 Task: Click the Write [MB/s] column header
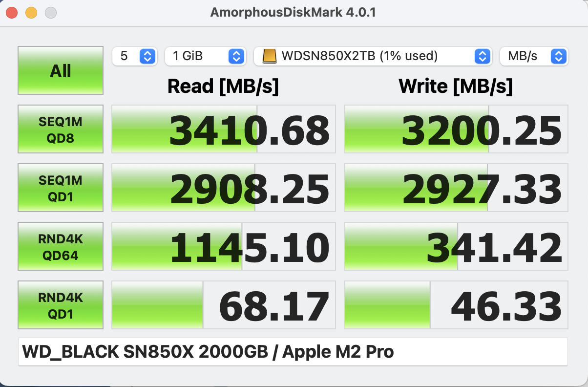coord(456,86)
